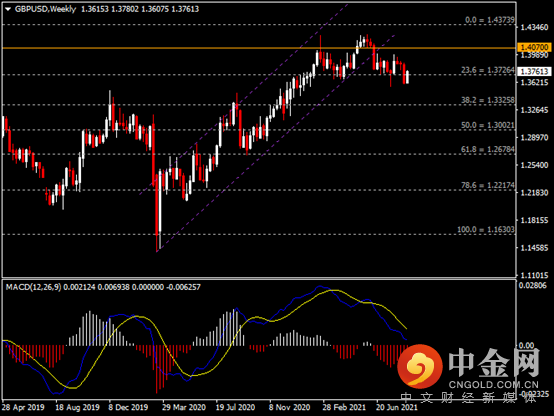
Task: Click the 8 Dec 2019 date marker
Action: 128,408
